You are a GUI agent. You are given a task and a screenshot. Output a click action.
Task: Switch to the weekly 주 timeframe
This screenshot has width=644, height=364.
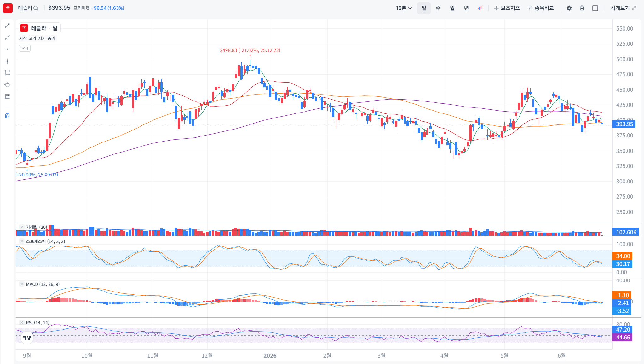[x=438, y=8]
